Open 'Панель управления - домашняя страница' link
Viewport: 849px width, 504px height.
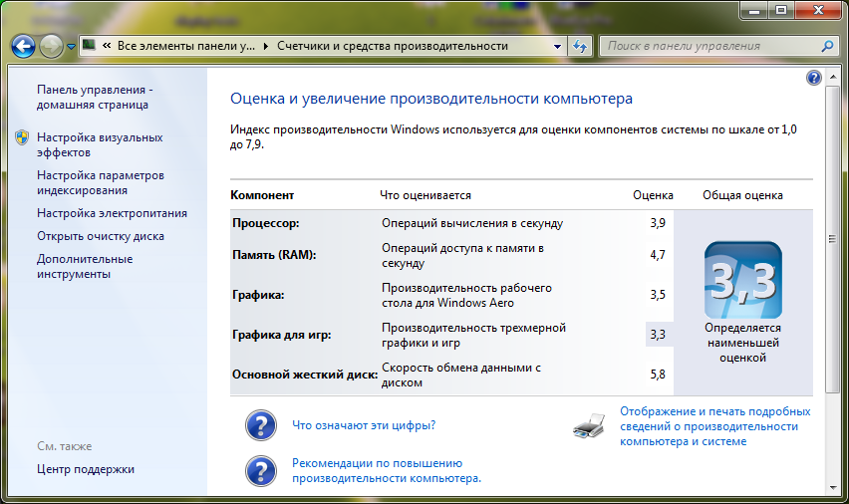(x=95, y=98)
